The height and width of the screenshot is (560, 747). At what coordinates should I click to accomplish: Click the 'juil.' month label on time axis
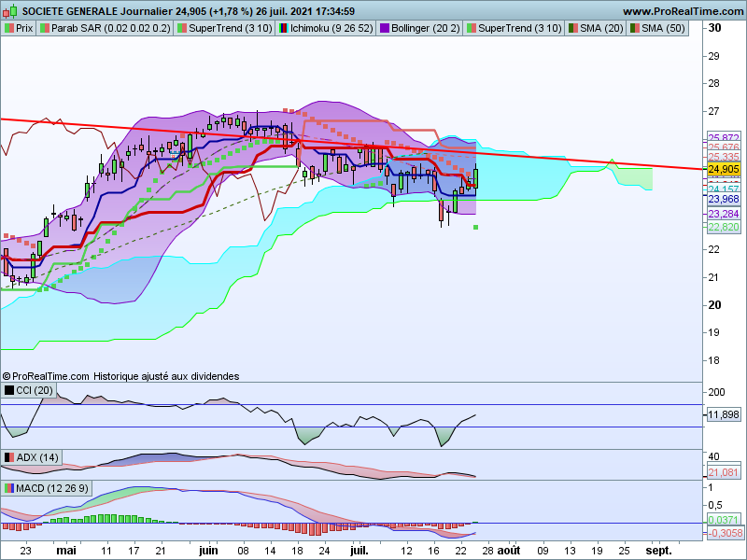[x=359, y=551]
